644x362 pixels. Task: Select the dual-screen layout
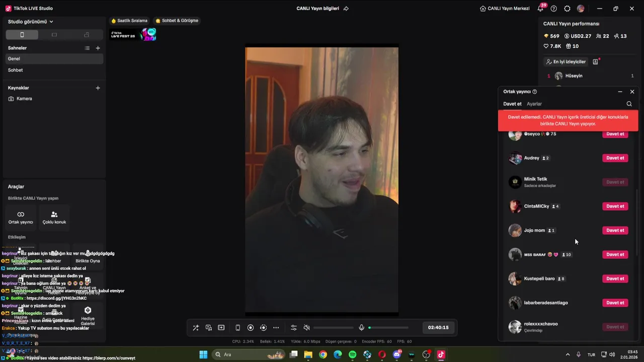click(x=87, y=35)
